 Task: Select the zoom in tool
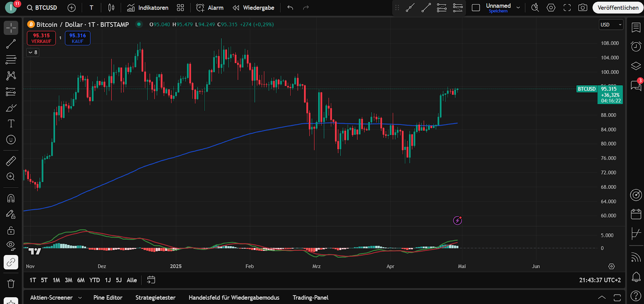tap(11, 177)
